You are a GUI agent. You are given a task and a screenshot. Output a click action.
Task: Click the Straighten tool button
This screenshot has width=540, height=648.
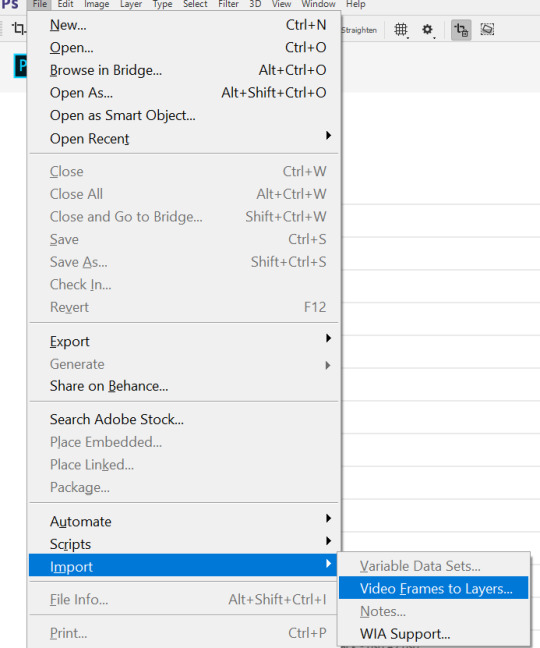[359, 30]
